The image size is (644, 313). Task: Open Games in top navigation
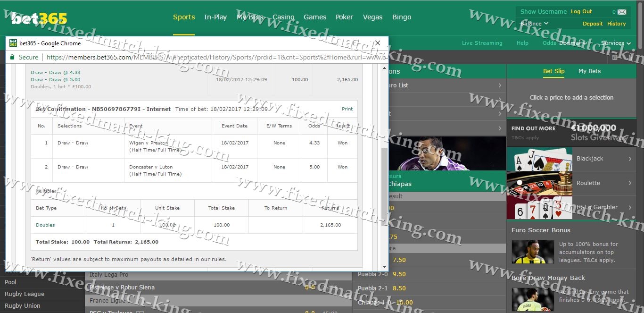(x=315, y=17)
